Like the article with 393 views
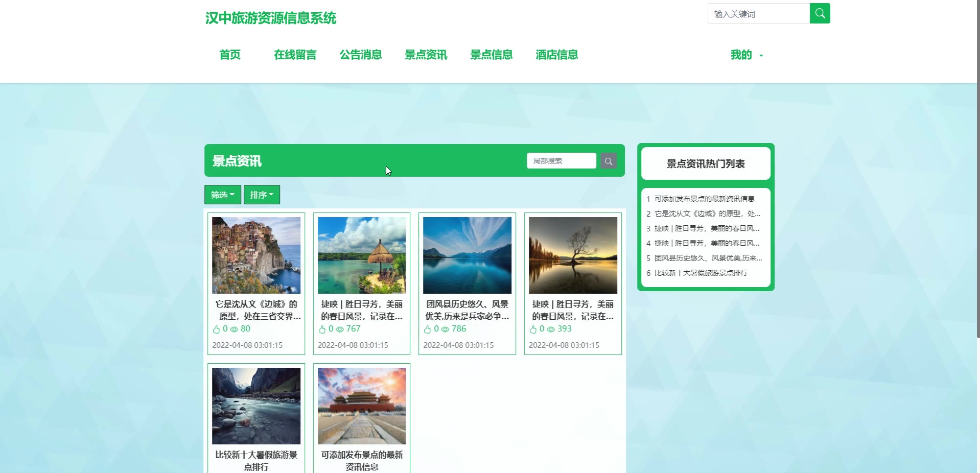 tap(533, 329)
